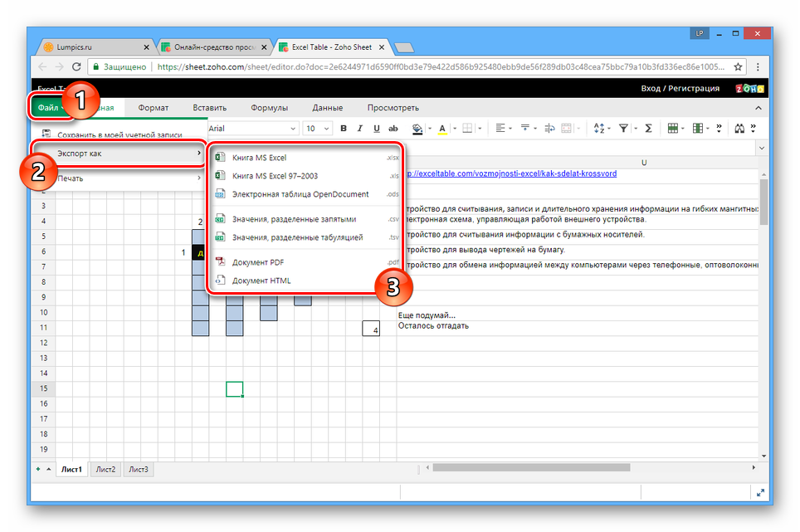The width and height of the screenshot is (800, 532).
Task: Click the reload page icon
Action: coord(76,67)
